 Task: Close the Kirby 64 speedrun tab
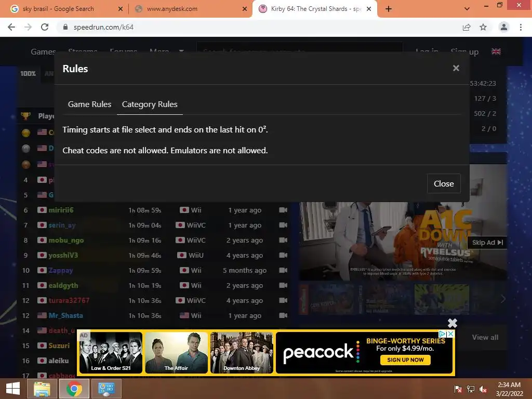(x=369, y=9)
